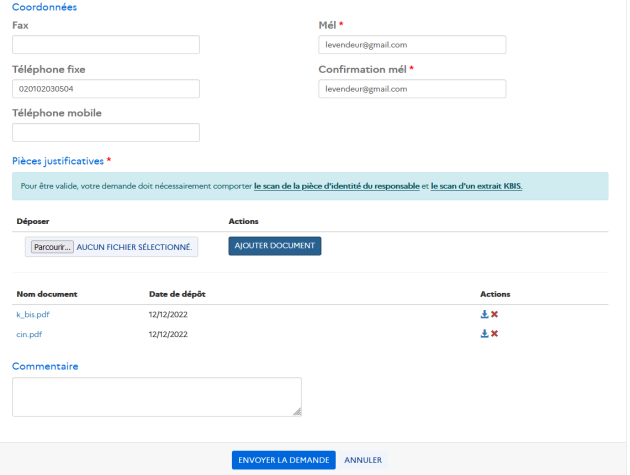Download the cin.pdf document
Viewport: 630px width, 475px height.
point(484,333)
